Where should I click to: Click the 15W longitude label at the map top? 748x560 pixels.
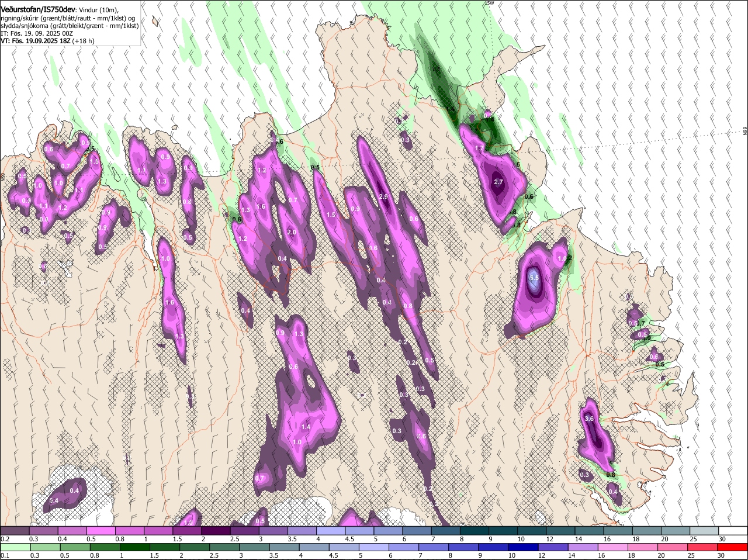[489, 3]
